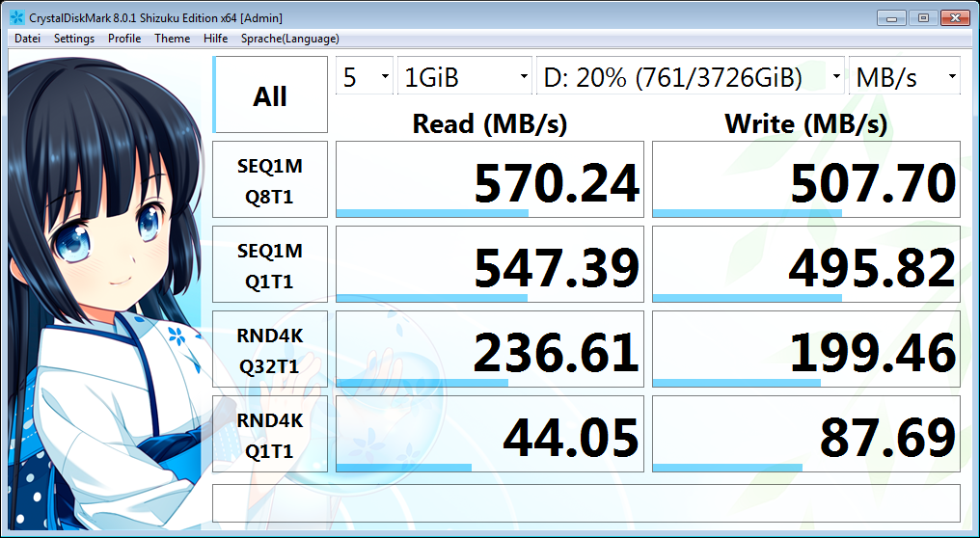
Task: Click the CrystalDiskMark title bar app icon
Action: 16,17
